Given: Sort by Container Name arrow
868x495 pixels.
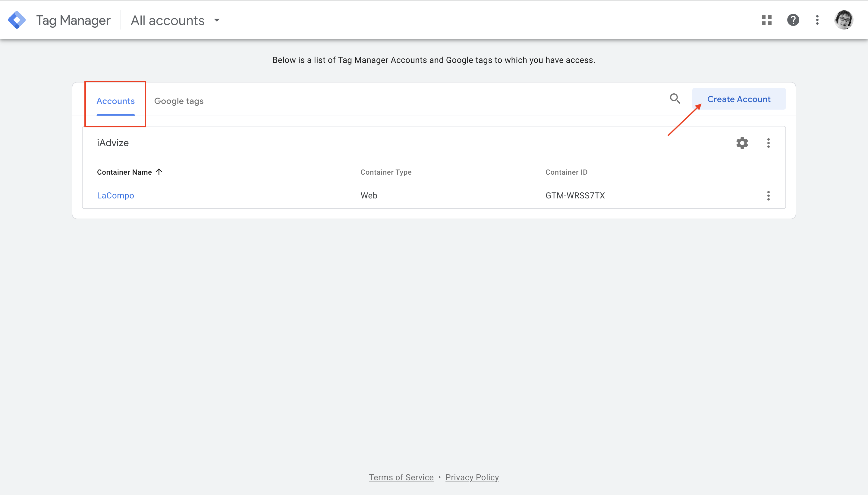Looking at the screenshot, I should [159, 172].
